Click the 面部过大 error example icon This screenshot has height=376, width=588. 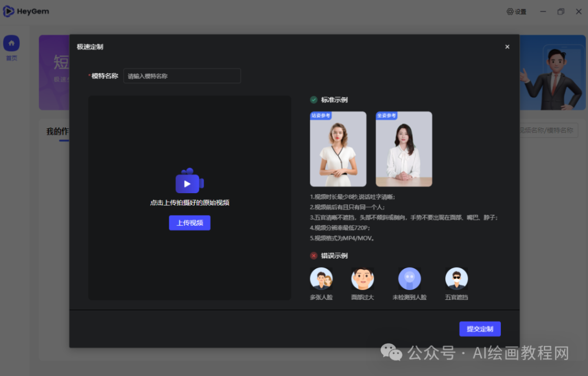point(363,279)
